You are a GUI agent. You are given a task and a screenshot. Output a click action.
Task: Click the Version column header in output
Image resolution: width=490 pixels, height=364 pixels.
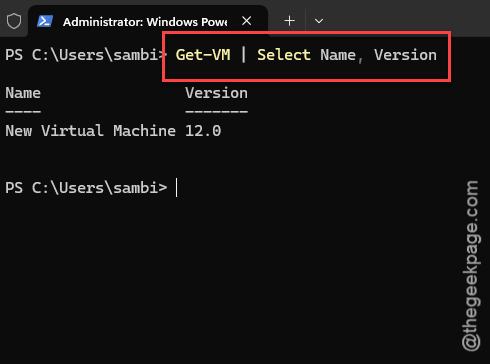point(216,93)
